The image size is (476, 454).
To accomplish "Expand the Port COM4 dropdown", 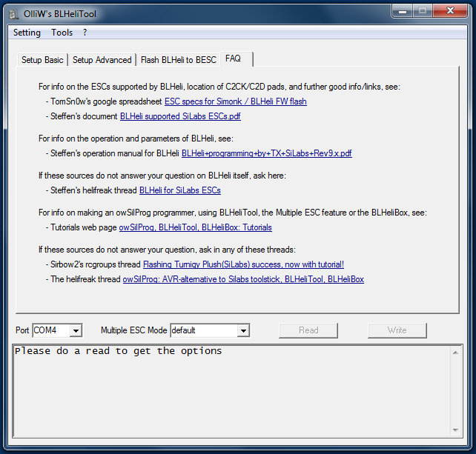I will tap(76, 330).
